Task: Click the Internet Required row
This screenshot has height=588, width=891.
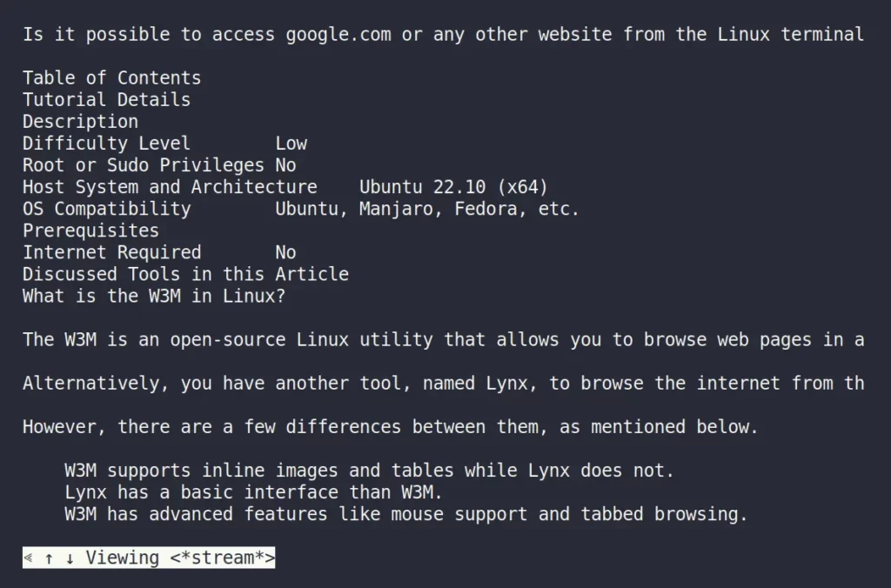Action: pos(159,252)
